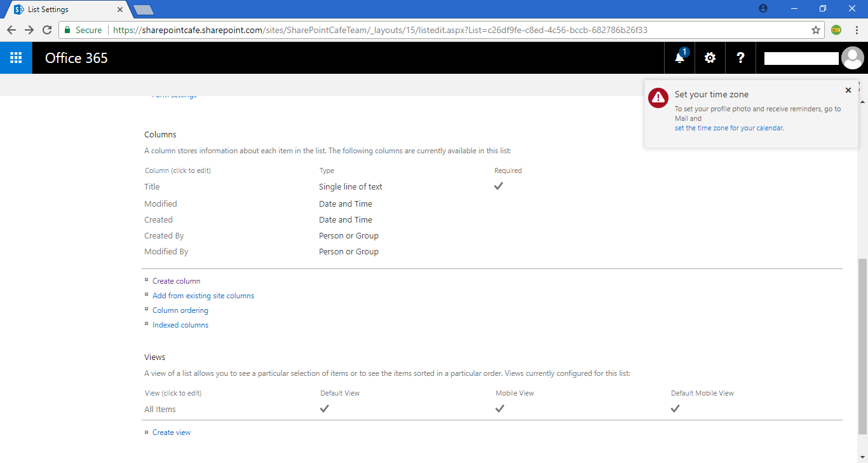Click the 'Date and Time' type for Created

point(346,220)
